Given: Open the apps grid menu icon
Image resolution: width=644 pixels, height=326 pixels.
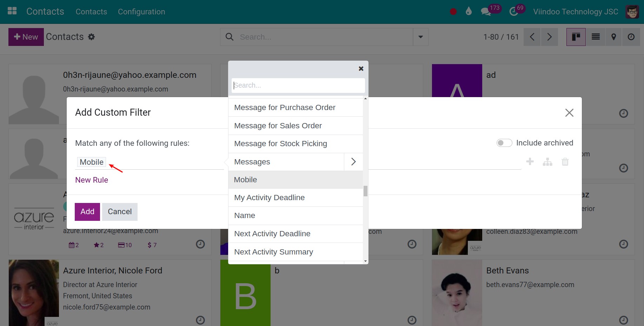Looking at the screenshot, I should (x=12, y=11).
